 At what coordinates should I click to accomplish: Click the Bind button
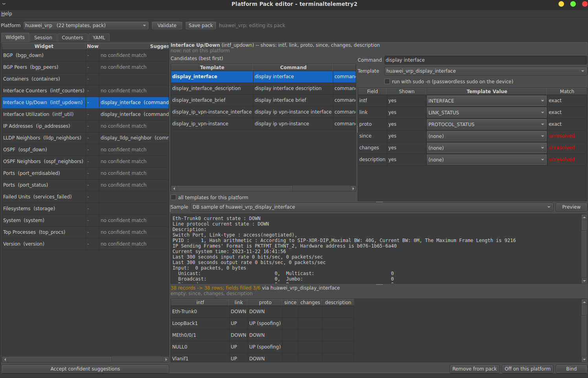coord(571,369)
